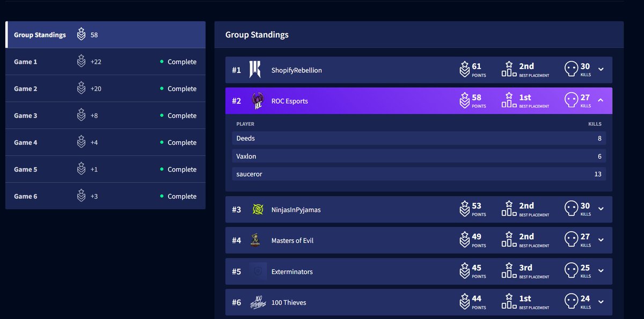The width and height of the screenshot is (644, 319).
Task: Click the Vaxlon player row
Action: tap(419, 156)
